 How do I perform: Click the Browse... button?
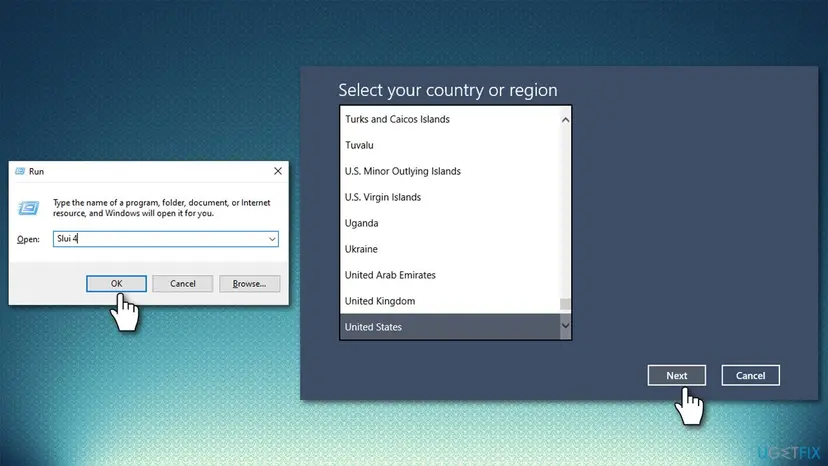(x=249, y=284)
